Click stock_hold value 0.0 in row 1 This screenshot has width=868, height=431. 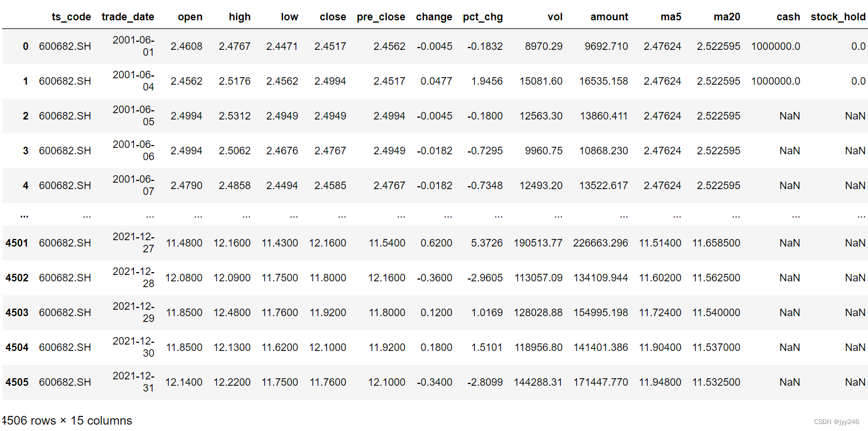859,81
